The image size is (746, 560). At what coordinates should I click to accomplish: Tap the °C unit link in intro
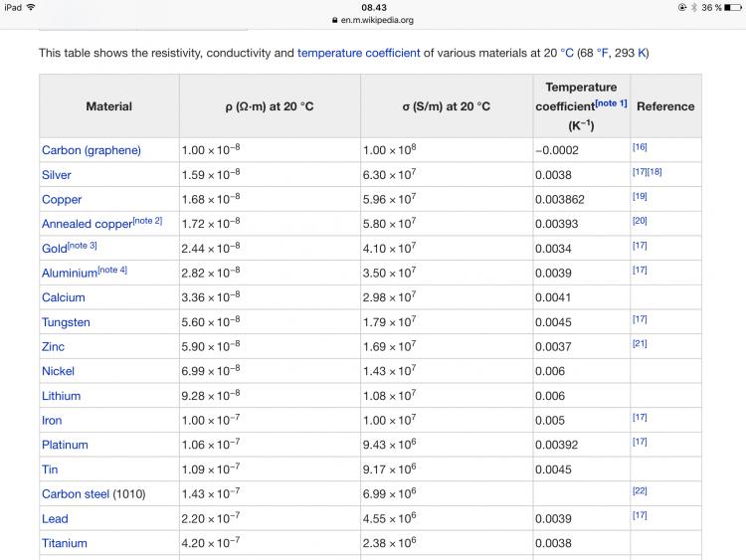coord(567,53)
